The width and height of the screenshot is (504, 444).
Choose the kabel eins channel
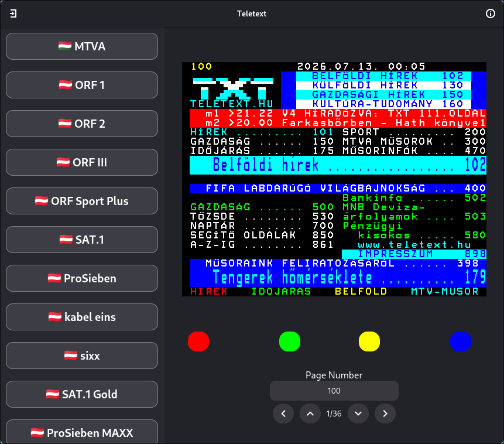82,316
